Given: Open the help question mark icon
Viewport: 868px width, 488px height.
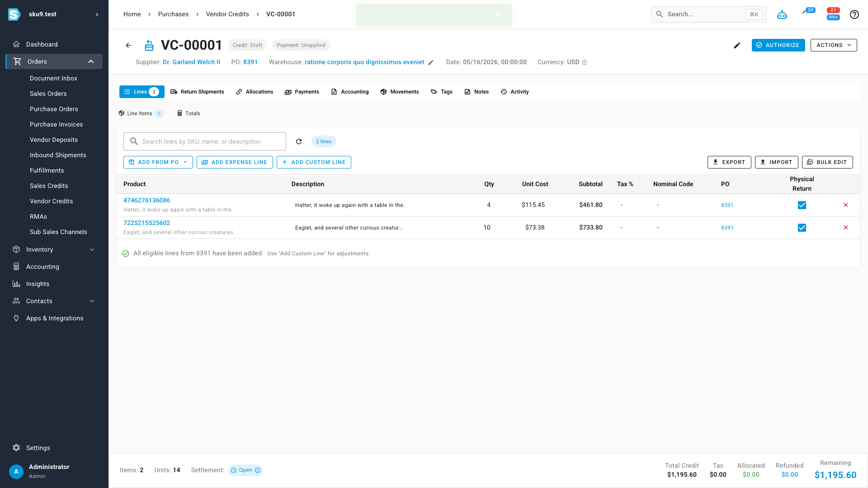Looking at the screenshot, I should click(854, 14).
